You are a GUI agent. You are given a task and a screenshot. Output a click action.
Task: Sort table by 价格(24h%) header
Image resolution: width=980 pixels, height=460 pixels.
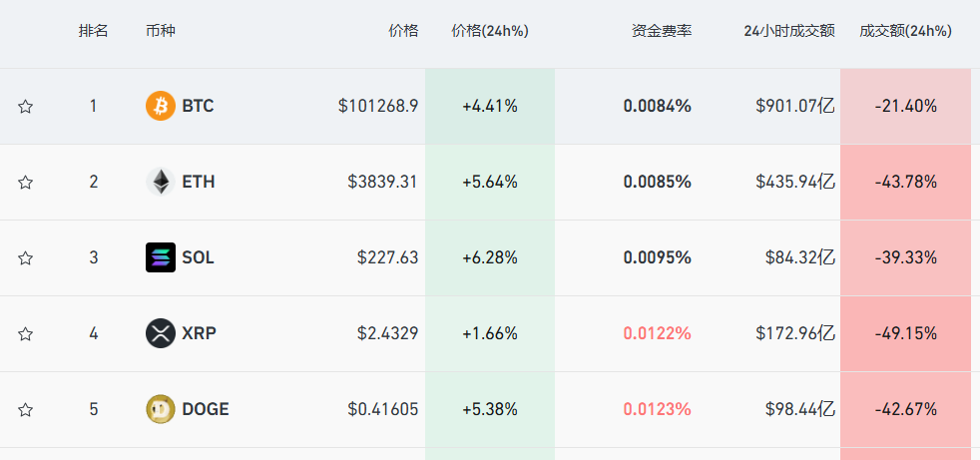(489, 31)
